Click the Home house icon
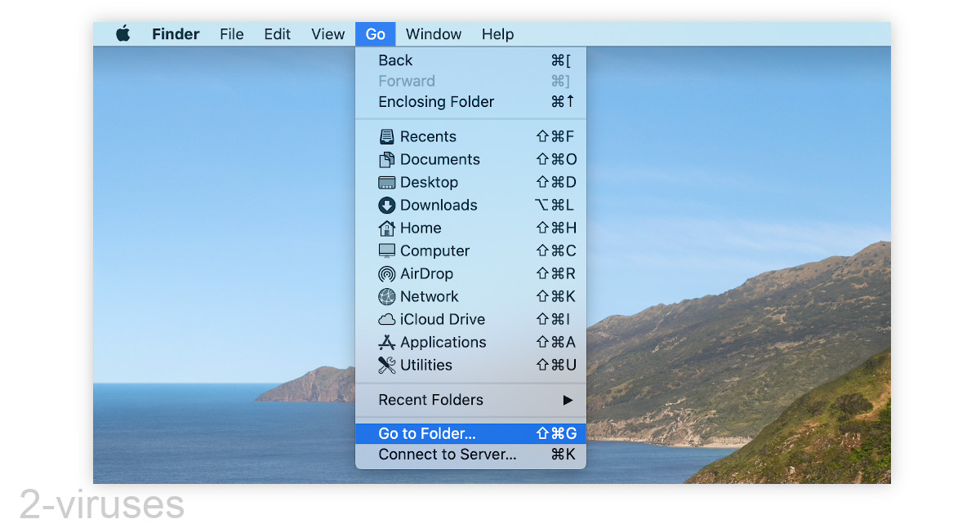Screen dimensions: 980x528 [x=386, y=229]
